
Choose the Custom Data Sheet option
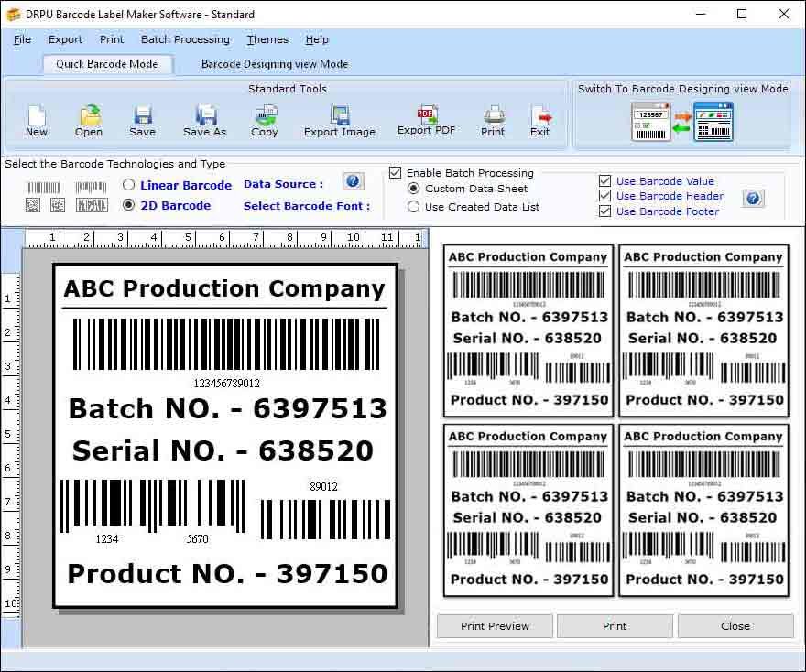point(413,189)
